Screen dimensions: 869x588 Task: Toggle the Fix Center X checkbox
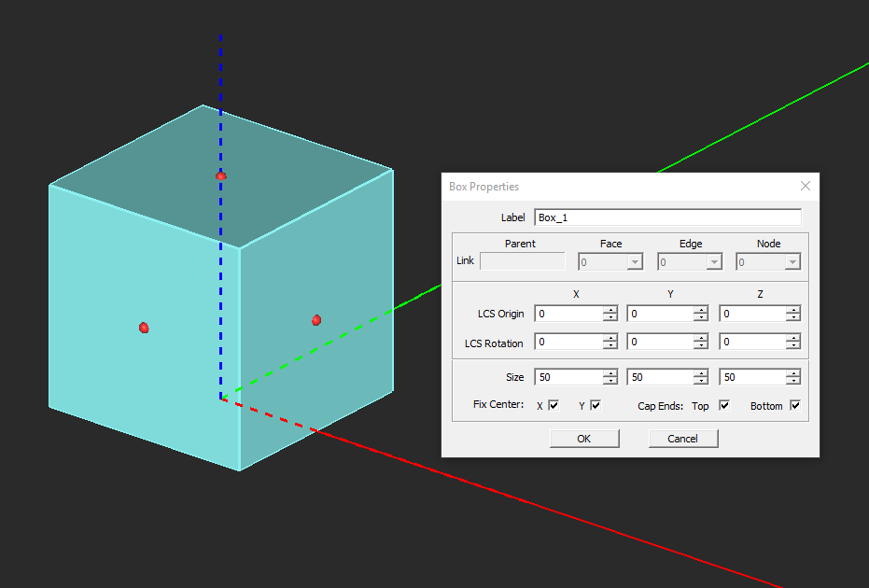tap(554, 406)
